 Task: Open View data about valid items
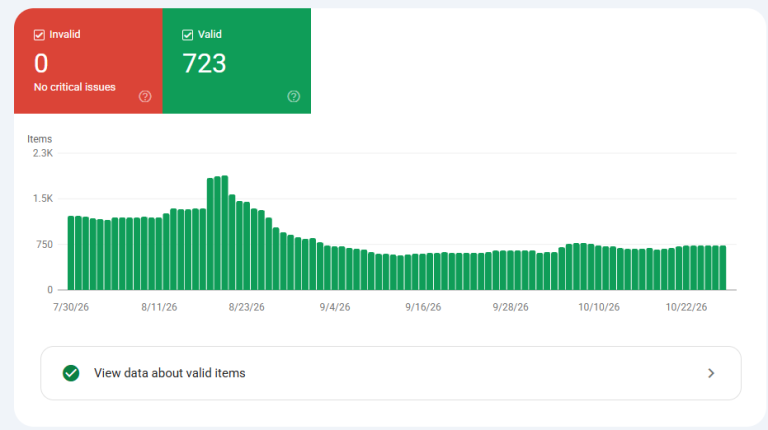point(391,373)
